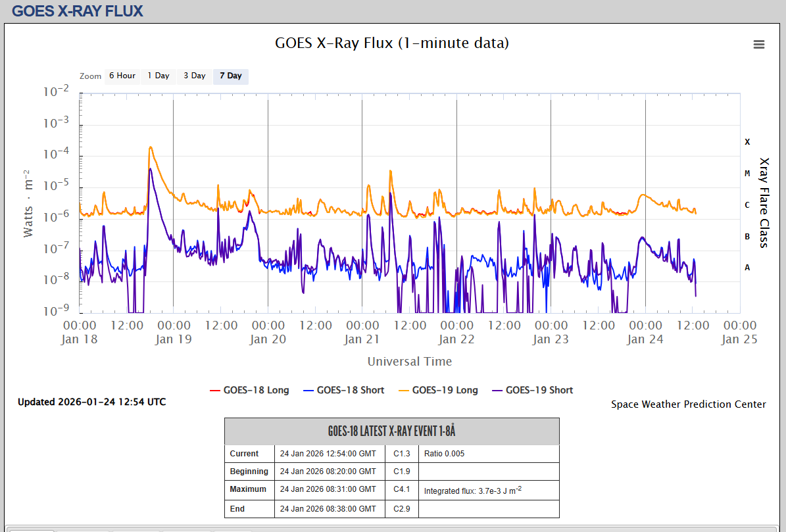786x532 pixels.
Task: Set zoom range to 6 Hour
Action: coord(122,76)
